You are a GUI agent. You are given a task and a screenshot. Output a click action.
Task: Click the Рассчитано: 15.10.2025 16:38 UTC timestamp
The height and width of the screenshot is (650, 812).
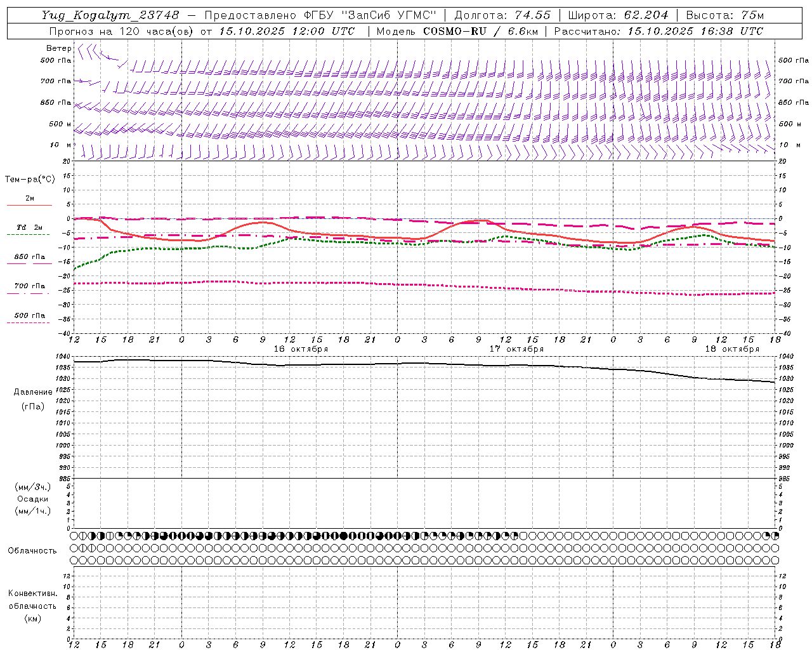tap(658, 31)
